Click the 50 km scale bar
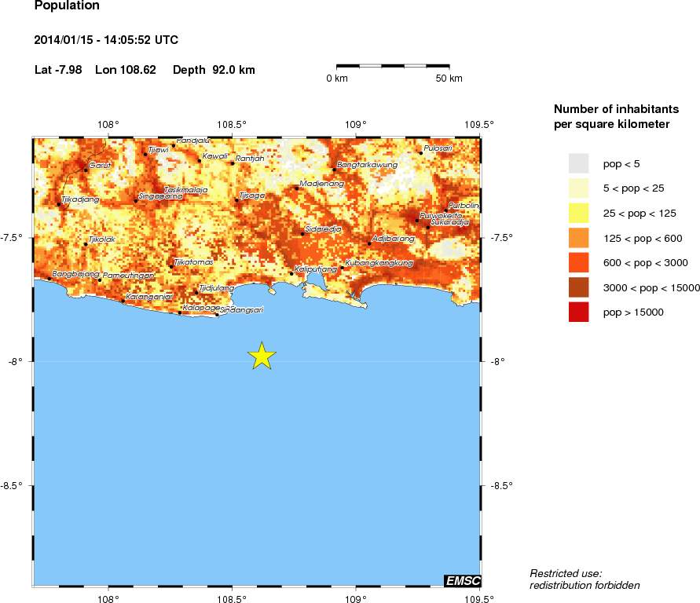 (x=393, y=67)
